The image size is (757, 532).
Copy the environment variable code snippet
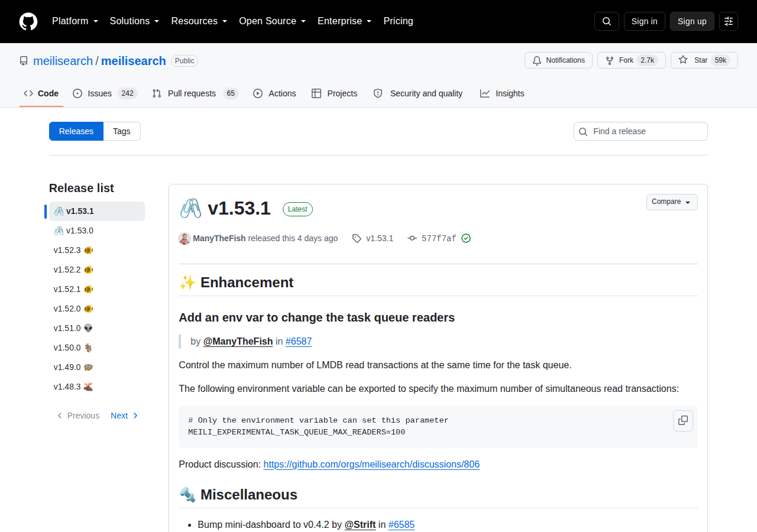pos(683,420)
